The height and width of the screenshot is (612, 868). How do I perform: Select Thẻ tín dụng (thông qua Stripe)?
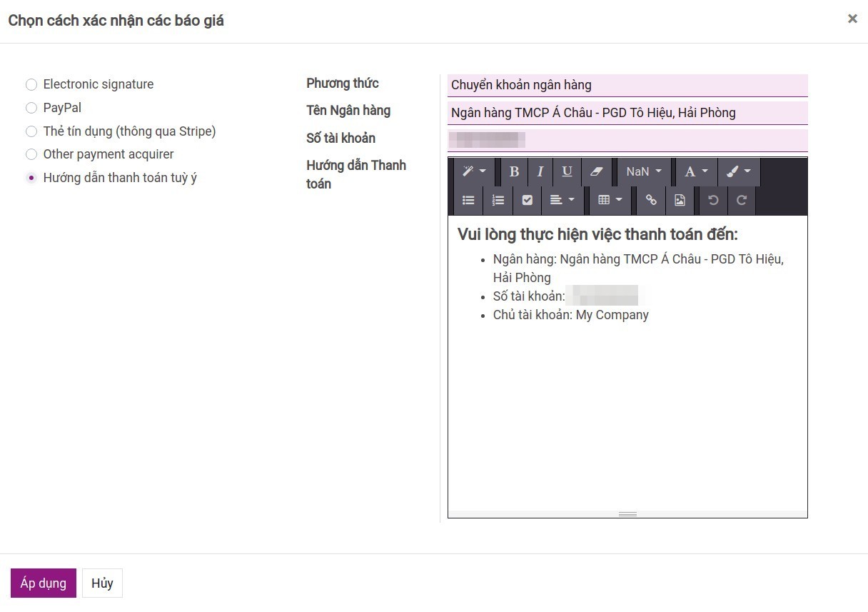point(31,131)
